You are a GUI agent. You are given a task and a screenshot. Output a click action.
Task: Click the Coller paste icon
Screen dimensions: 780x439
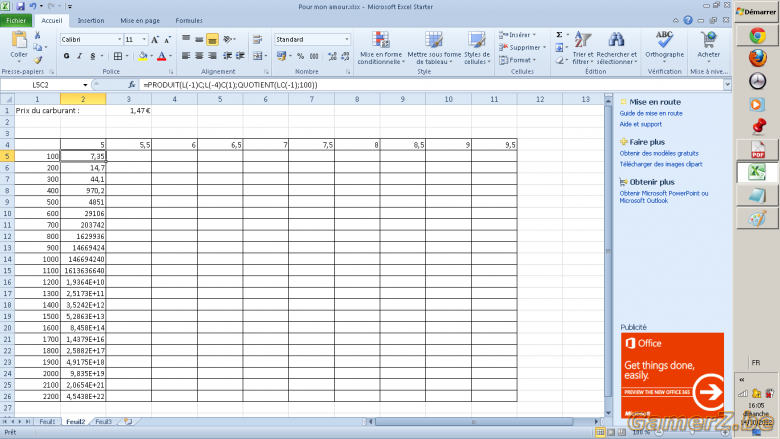click(19, 41)
